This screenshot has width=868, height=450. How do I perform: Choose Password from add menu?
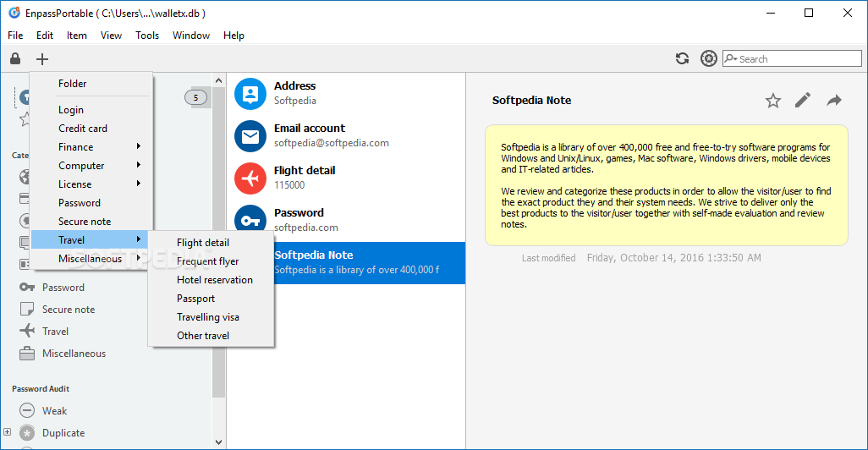(x=91, y=202)
